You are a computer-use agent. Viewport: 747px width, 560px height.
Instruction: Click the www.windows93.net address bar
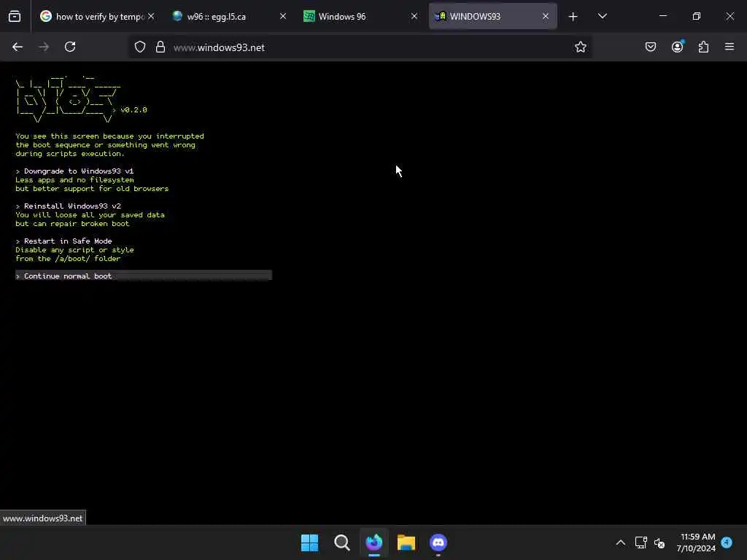point(360,47)
